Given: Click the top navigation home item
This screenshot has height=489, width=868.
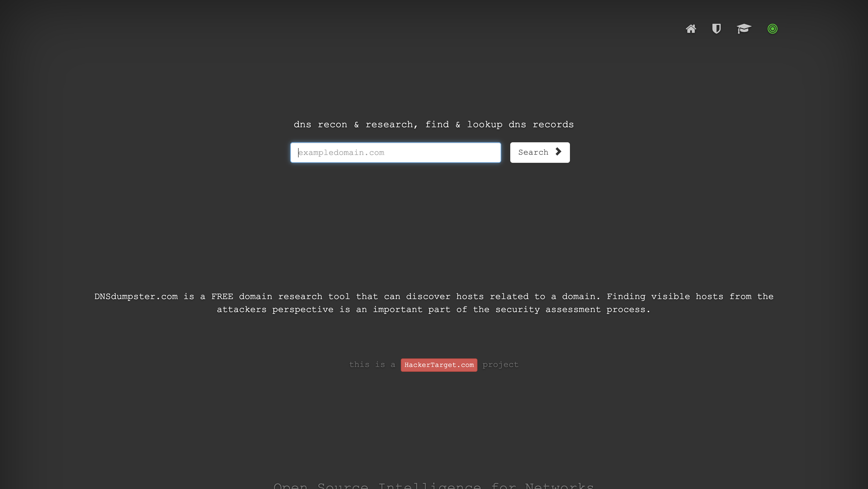Looking at the screenshot, I should (x=691, y=29).
